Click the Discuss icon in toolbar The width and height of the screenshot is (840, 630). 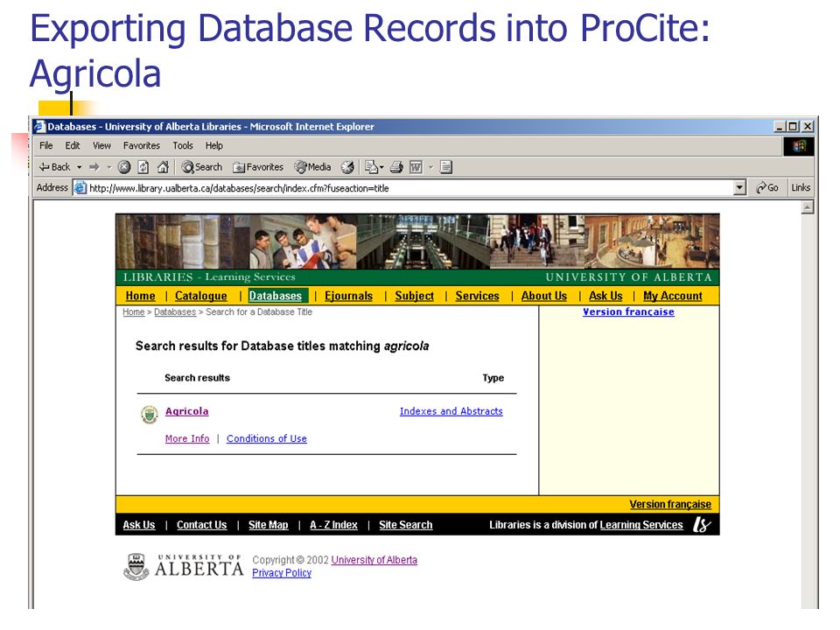(x=445, y=167)
